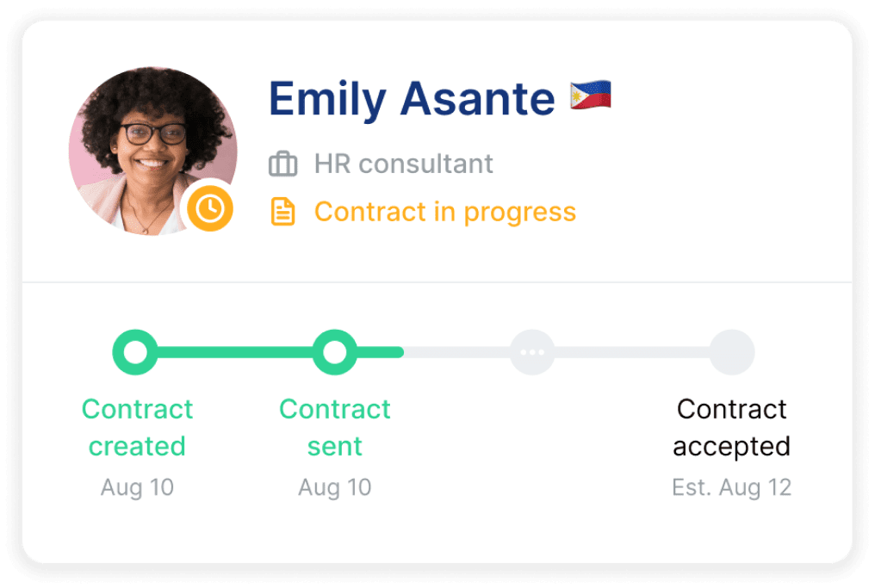The width and height of the screenshot is (875, 588).
Task: Click the Emily Asante name heading
Action: [x=412, y=98]
